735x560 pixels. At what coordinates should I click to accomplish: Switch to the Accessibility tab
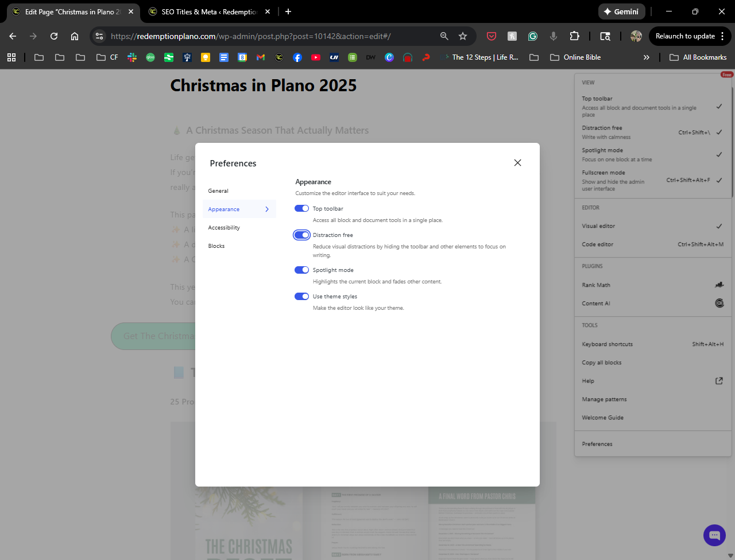click(224, 228)
